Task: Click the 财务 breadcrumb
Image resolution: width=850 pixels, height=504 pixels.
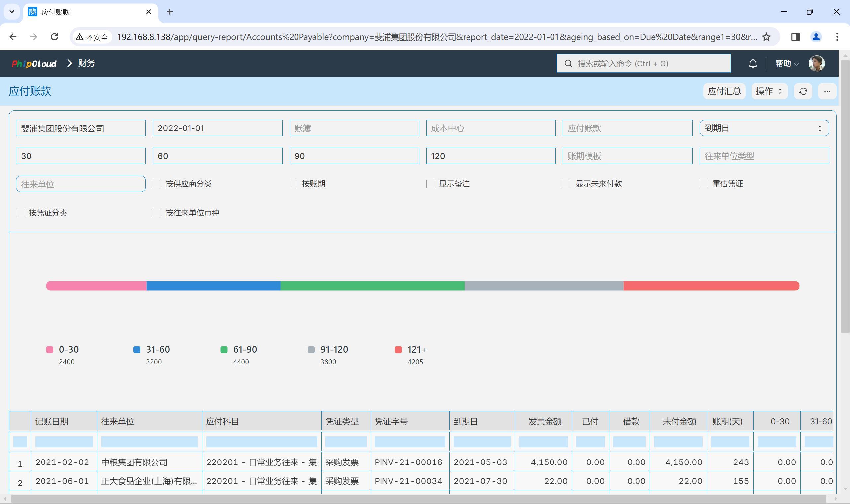Action: click(86, 63)
